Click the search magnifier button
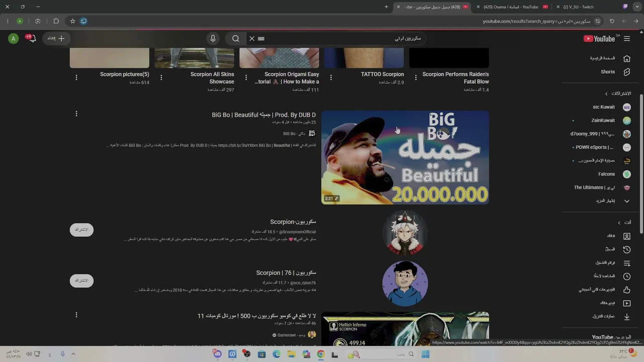 [235, 39]
